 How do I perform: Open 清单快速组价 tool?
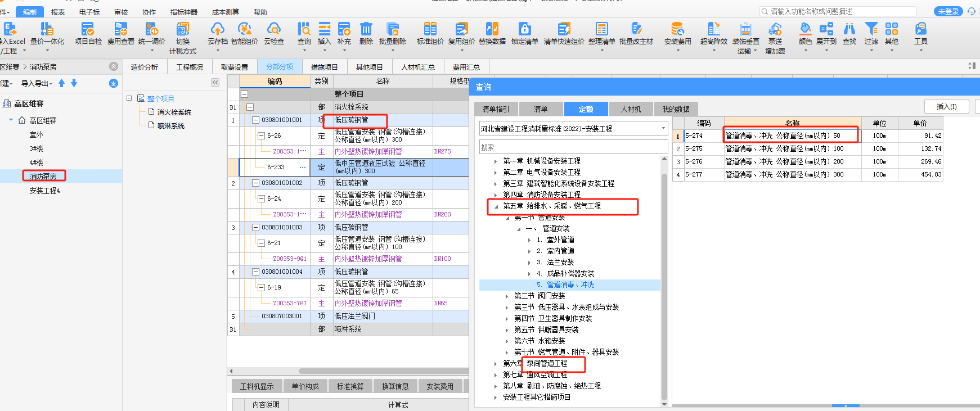pyautogui.click(x=564, y=34)
